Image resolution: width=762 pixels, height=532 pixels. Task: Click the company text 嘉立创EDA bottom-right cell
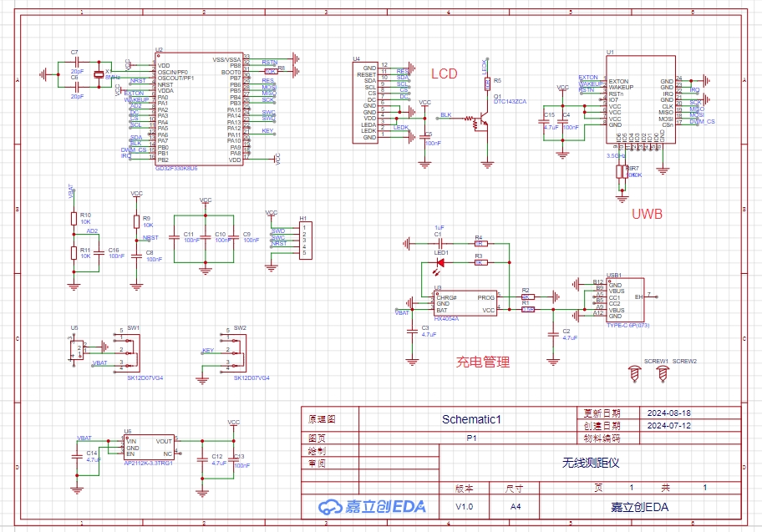tap(639, 507)
